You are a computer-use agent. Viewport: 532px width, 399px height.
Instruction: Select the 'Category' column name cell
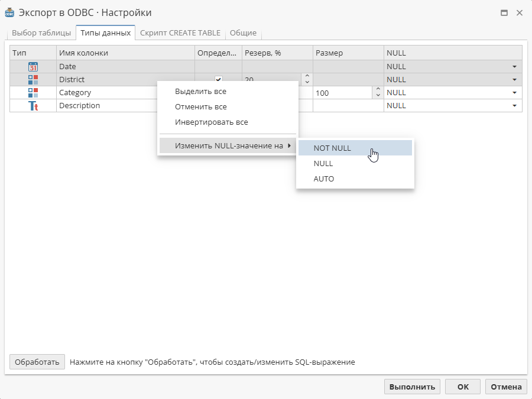[107, 93]
